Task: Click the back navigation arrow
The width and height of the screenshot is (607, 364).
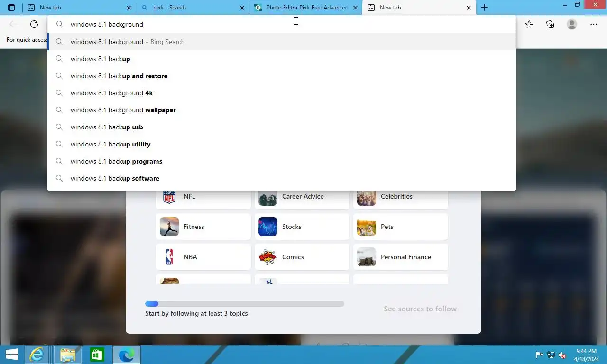Action: tap(13, 24)
